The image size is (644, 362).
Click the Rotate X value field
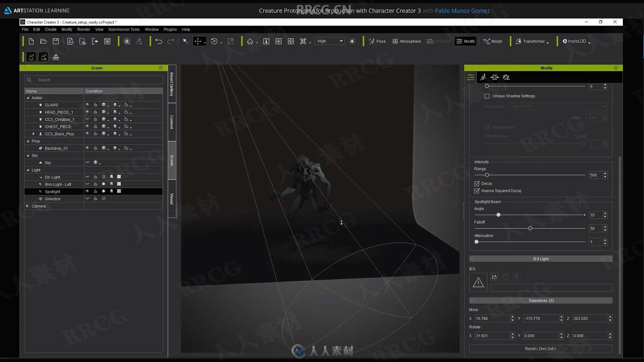point(492,336)
